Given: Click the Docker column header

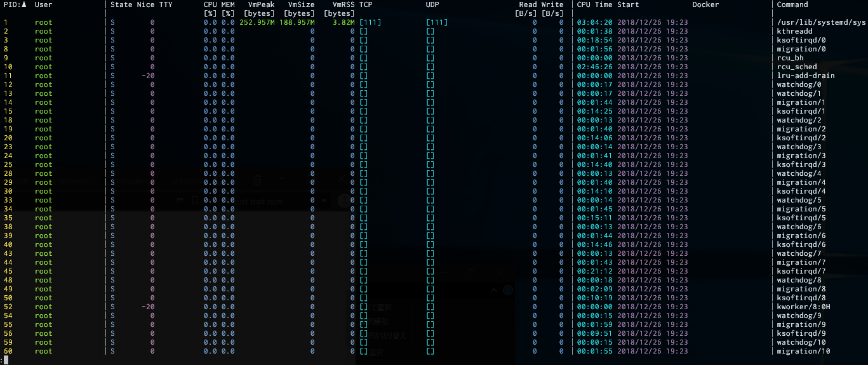Looking at the screenshot, I should 705,5.
